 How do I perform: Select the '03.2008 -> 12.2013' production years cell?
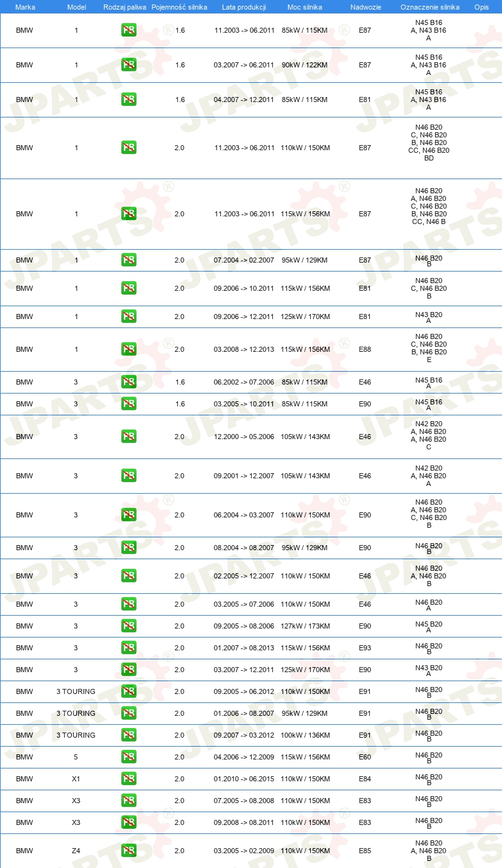click(244, 349)
